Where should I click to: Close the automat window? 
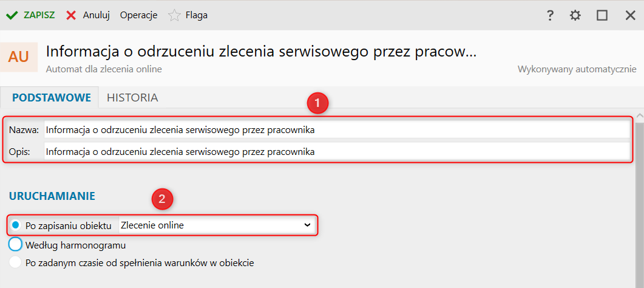coord(630,16)
